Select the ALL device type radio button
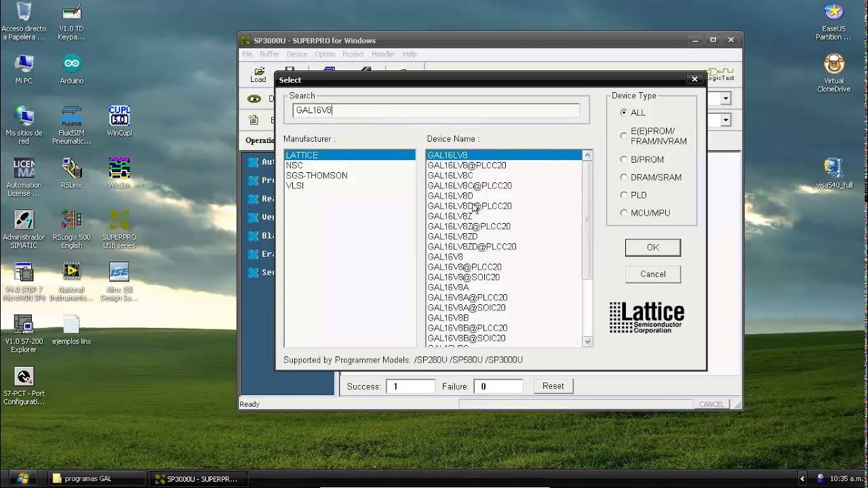Screen dimensions: 868x488 623,113
